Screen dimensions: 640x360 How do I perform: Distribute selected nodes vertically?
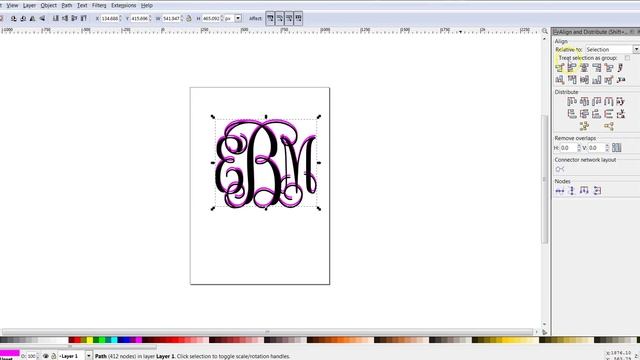coord(597,191)
